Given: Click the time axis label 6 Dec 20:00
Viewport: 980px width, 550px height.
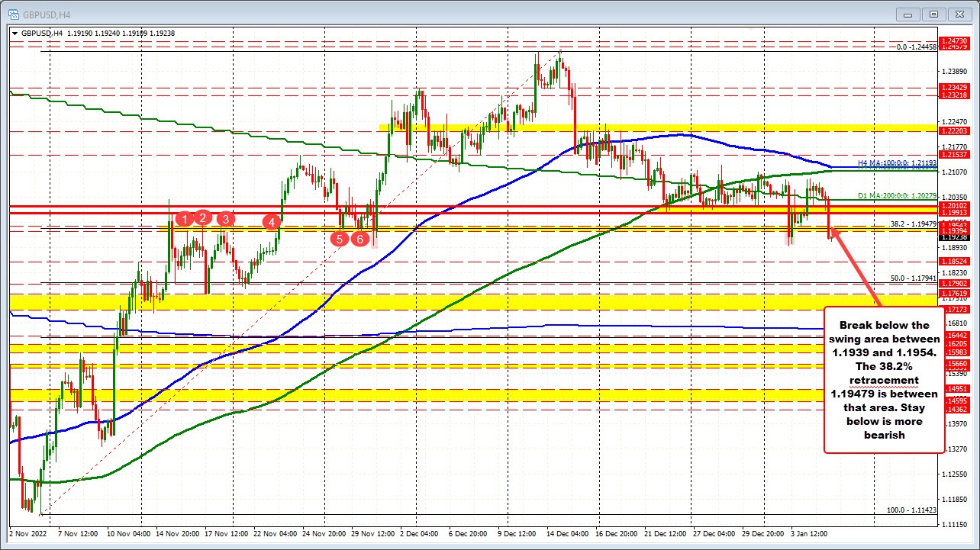Looking at the screenshot, I should [467, 536].
